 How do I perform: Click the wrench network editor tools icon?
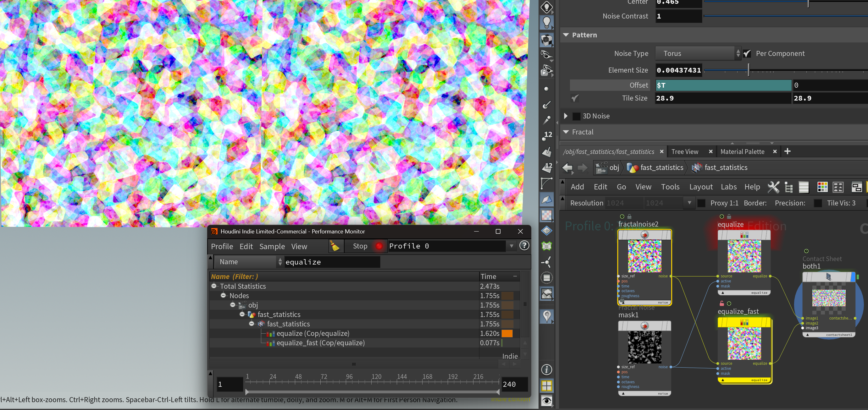pyautogui.click(x=773, y=187)
